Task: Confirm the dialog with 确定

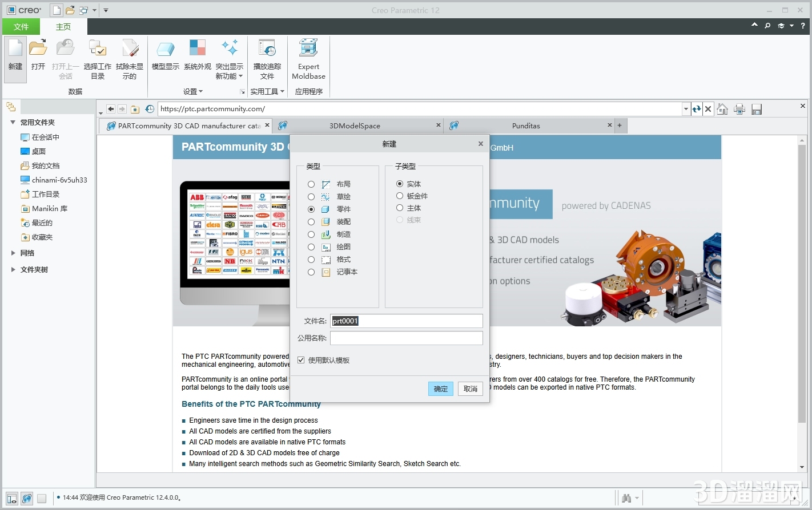Action: coord(440,388)
